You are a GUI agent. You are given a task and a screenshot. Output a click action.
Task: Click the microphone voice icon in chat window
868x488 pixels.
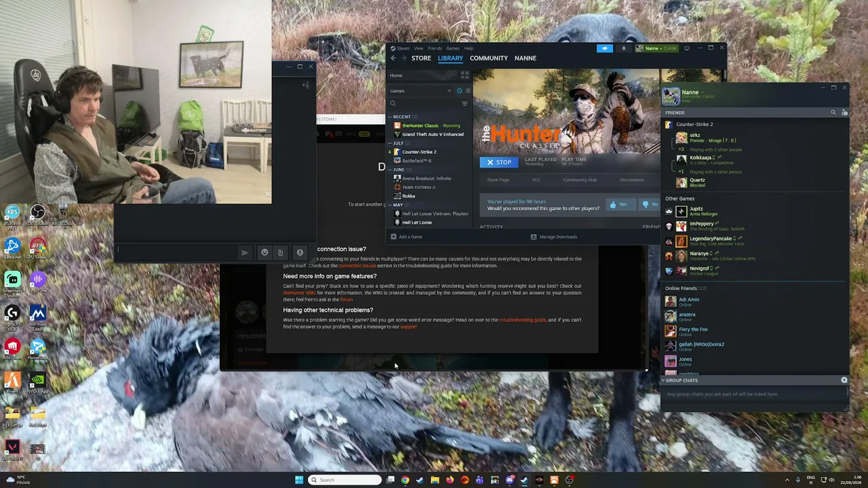tap(300, 253)
